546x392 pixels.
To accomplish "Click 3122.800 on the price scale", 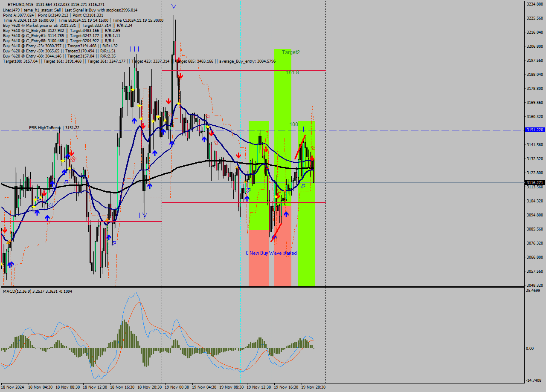I will click(x=535, y=173).
